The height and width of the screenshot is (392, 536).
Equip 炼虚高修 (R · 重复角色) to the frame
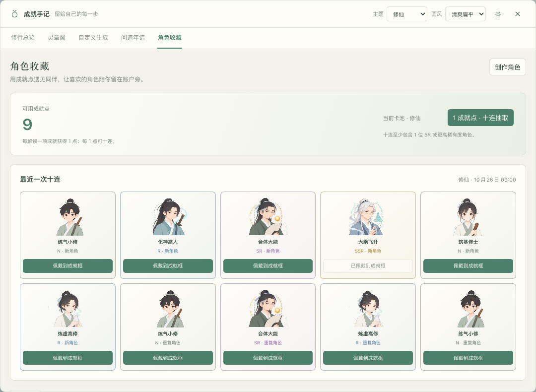click(368, 358)
